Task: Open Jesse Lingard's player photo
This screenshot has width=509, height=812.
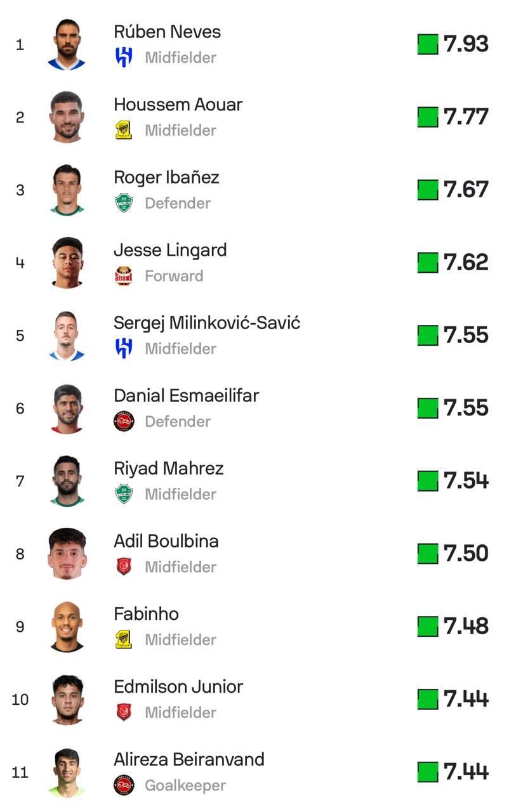Action: click(x=67, y=263)
